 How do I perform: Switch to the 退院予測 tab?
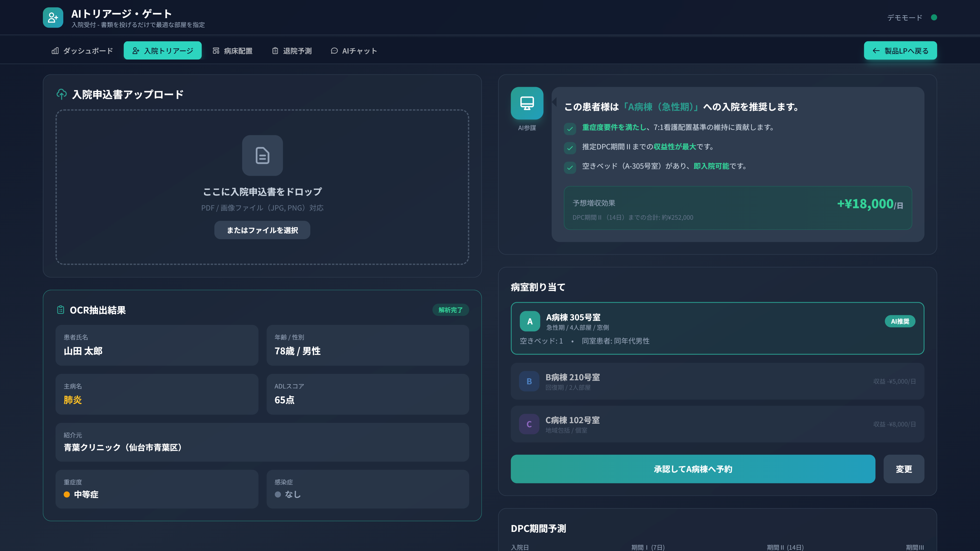pyautogui.click(x=292, y=50)
